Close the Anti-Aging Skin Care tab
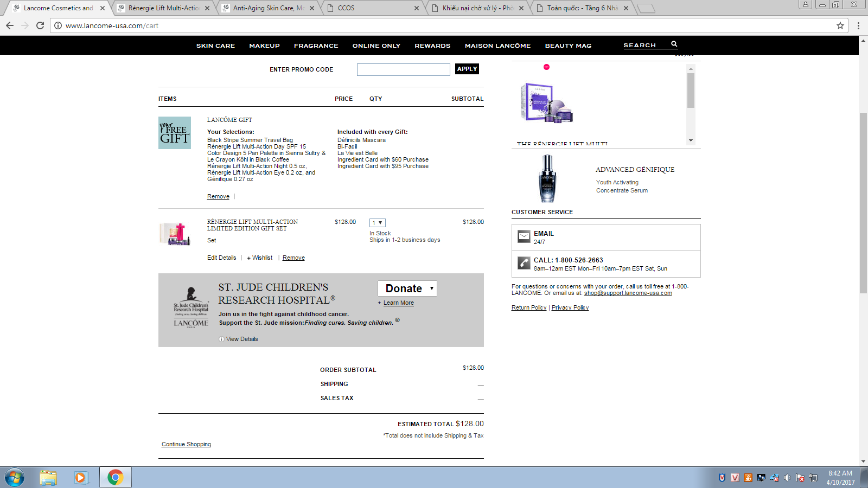 [312, 8]
